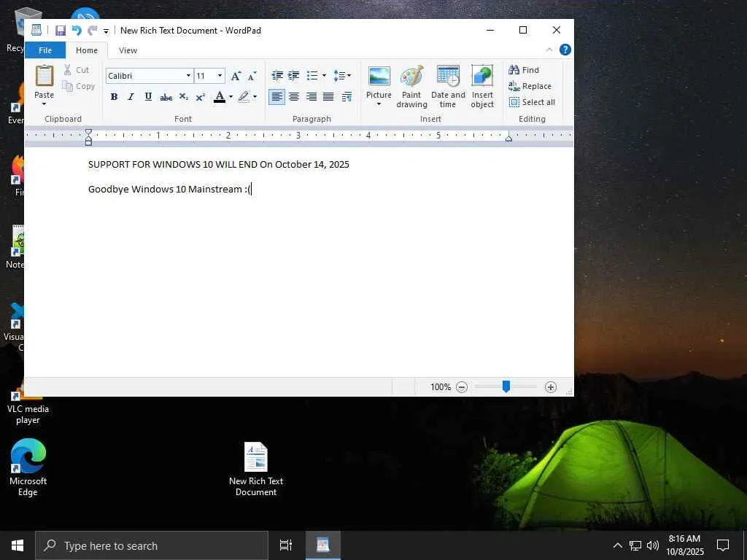Center align the text
Viewport: 747px width, 560px height.
click(294, 97)
